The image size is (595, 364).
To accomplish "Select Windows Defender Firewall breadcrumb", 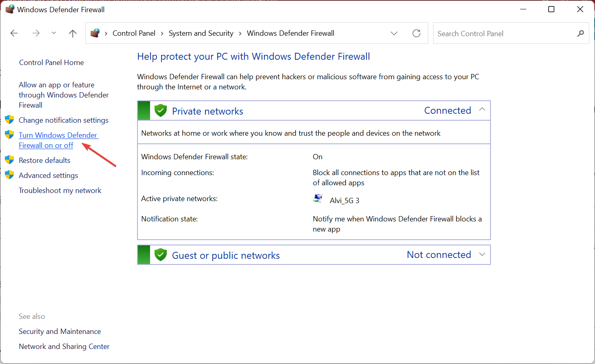I will 290,33.
